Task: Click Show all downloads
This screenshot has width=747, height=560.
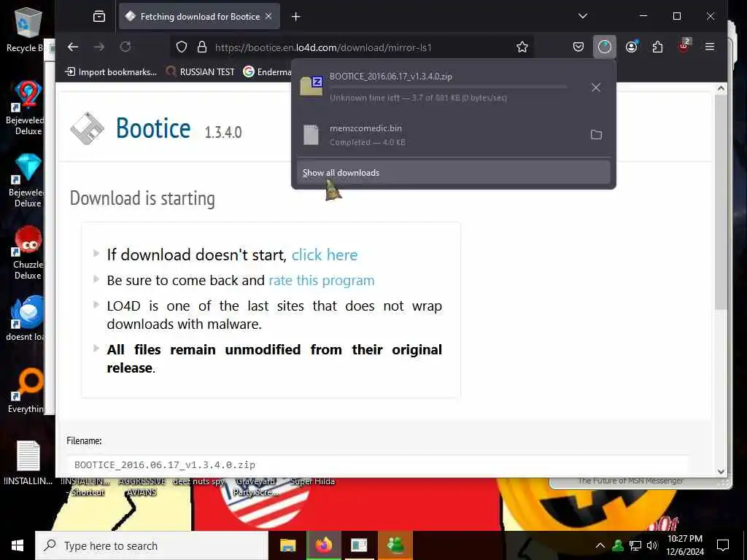Action: tap(454, 172)
